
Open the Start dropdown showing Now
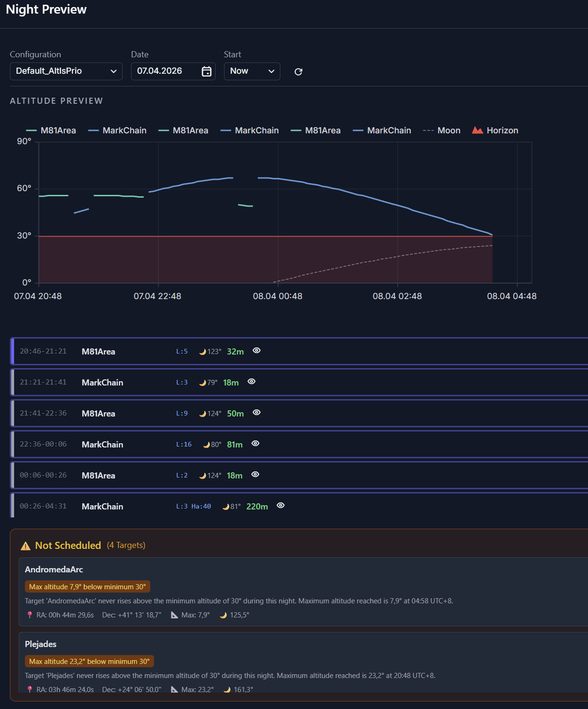coord(252,71)
